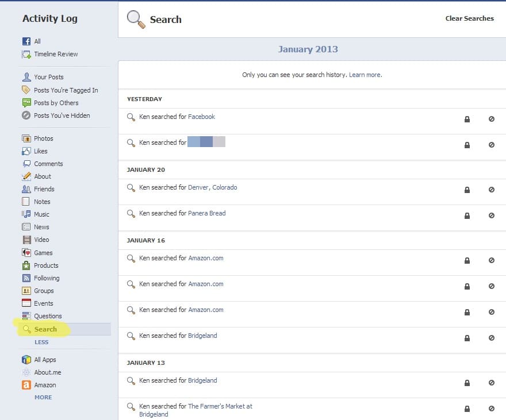The image size is (506, 420).
Task: Select the News filter
Action: pos(36,227)
